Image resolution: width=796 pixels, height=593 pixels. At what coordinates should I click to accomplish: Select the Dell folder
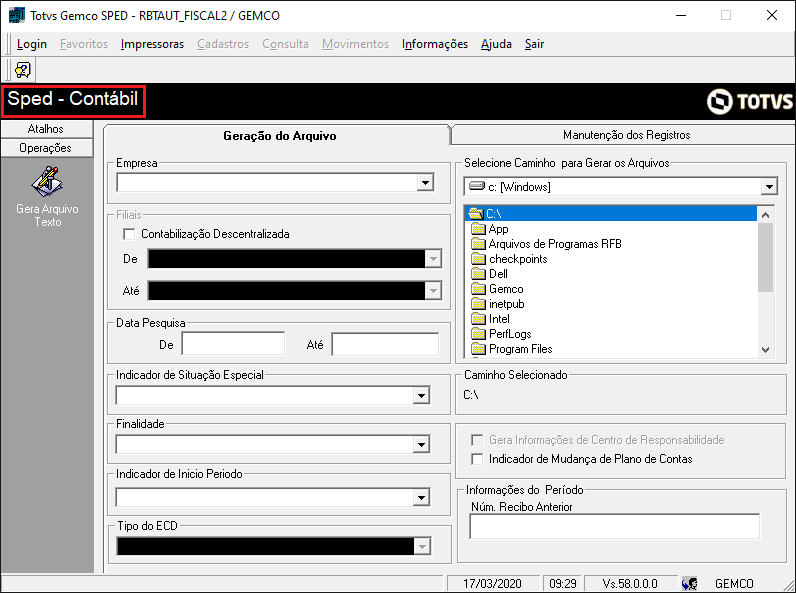[498, 274]
